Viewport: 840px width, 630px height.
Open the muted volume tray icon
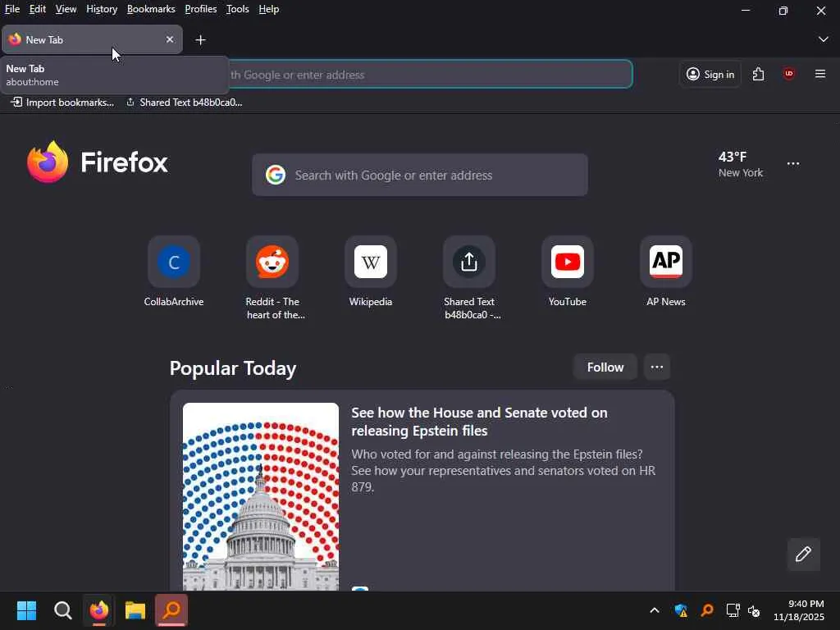click(754, 610)
